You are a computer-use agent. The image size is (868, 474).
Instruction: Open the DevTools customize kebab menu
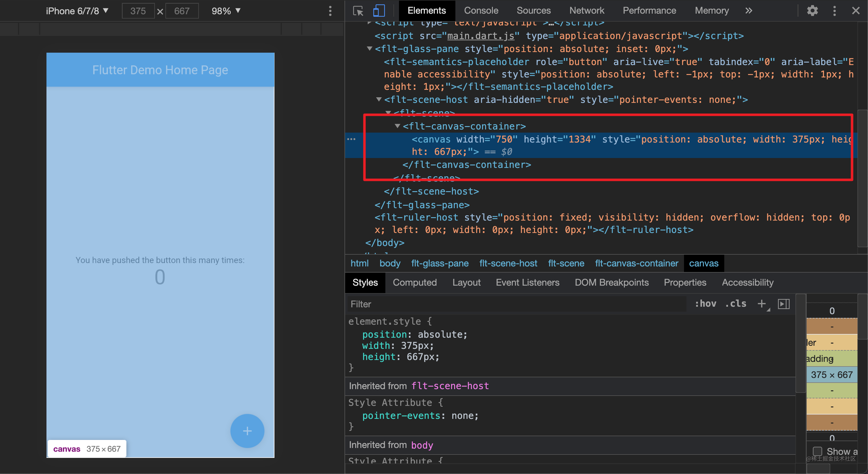tap(834, 11)
